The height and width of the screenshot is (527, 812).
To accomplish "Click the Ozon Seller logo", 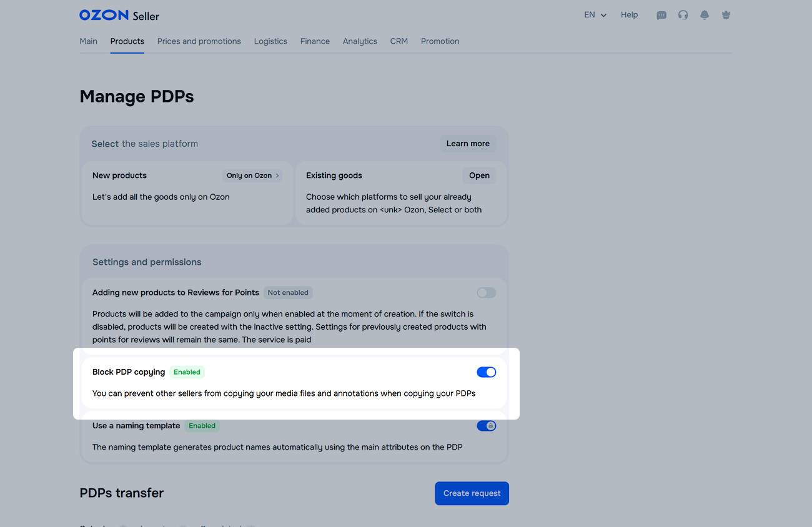I will click(x=119, y=15).
